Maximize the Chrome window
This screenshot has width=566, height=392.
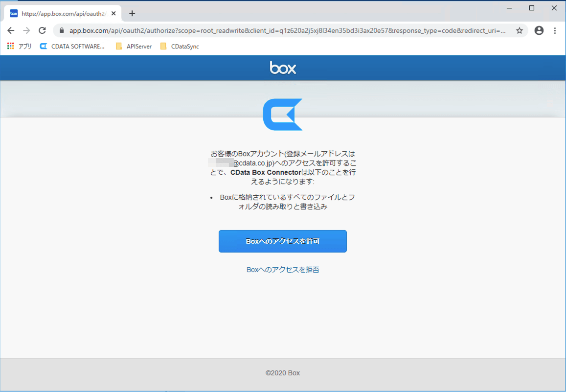(532, 8)
